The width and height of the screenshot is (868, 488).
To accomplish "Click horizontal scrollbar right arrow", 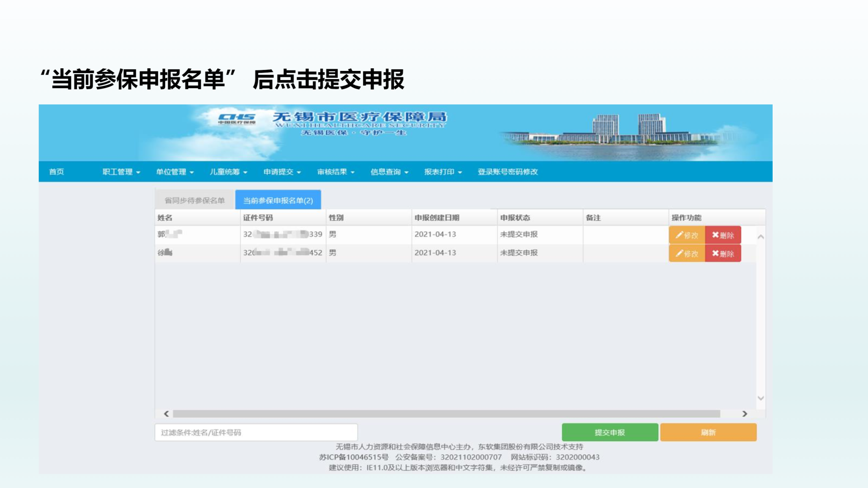I will (745, 414).
